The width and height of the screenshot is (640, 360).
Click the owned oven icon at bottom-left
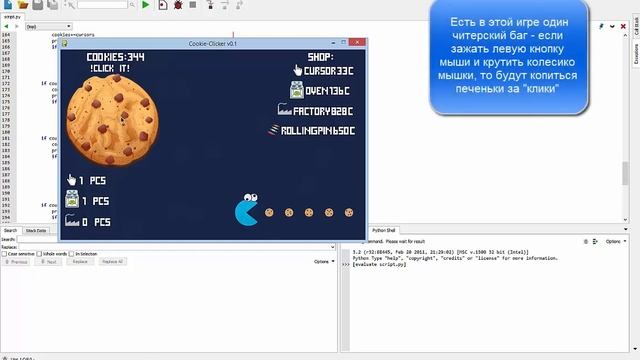point(72,199)
